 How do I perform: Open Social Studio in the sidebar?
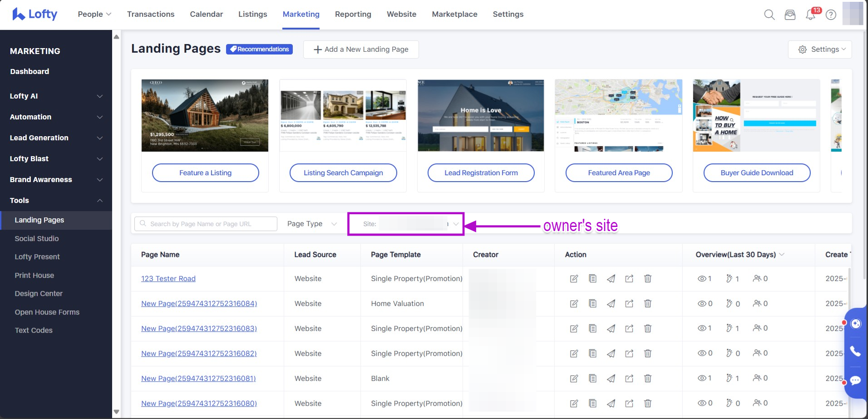[37, 239]
